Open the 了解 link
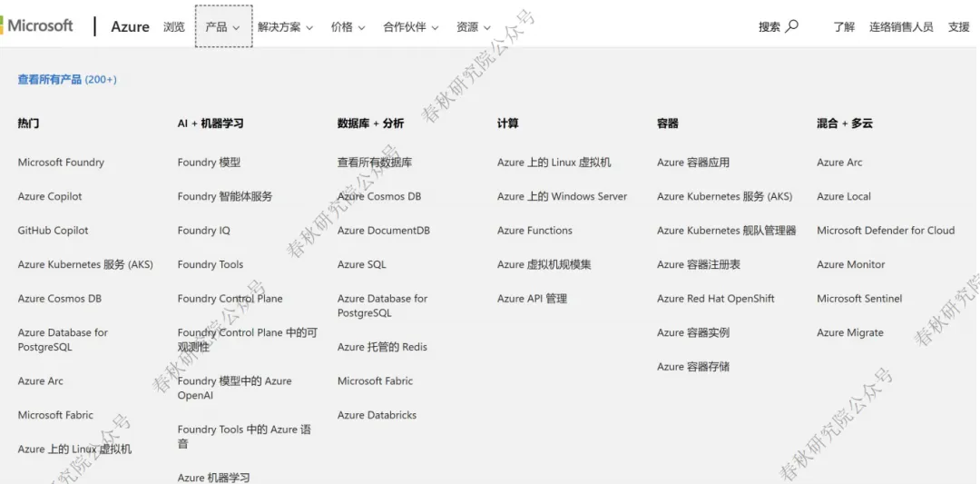Viewport: 980px width, 484px height. [x=844, y=27]
